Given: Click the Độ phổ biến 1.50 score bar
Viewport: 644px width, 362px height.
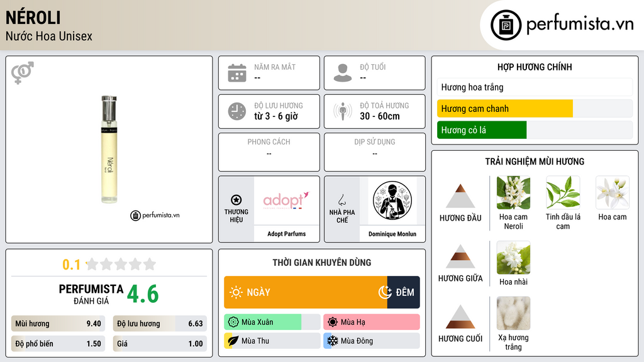Looking at the screenshot, I should (x=58, y=344).
